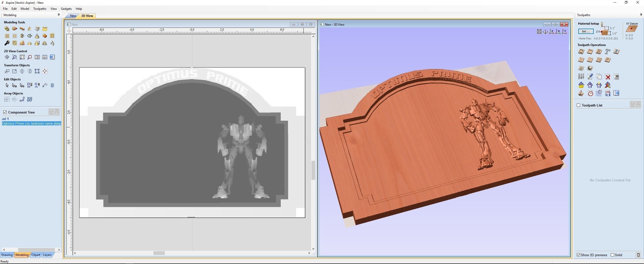The image size is (644, 264).
Task: Select the Node Editing cursor tool
Action: (14, 85)
